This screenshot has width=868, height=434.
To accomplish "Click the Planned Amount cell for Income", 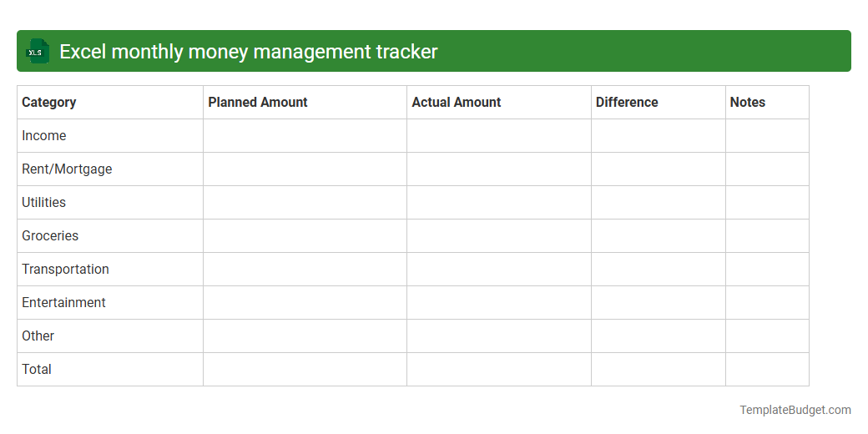I will coord(305,135).
